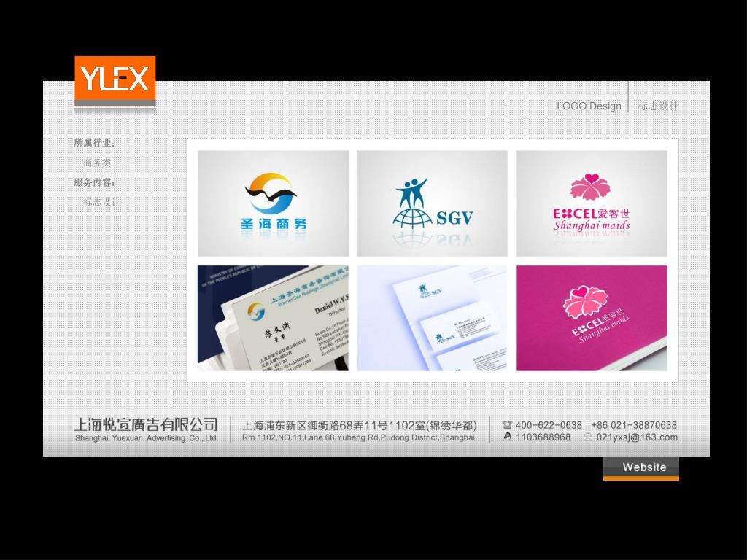Click the Chinese address 上海浦东新区御衡路68弄
Image resolution: width=747 pixels, height=560 pixels.
360,425
